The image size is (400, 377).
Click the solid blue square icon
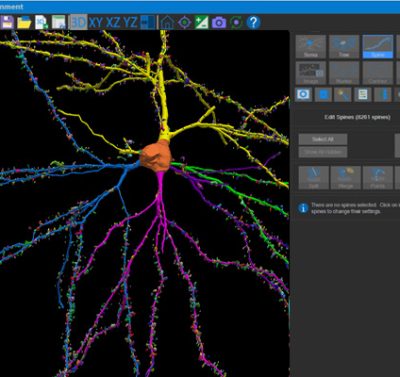coord(323,95)
